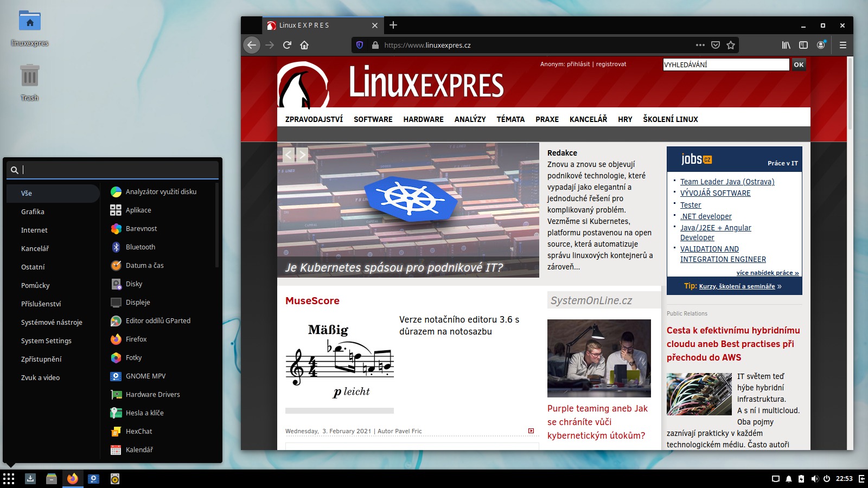Reload the page in Firefox
This screenshot has width=868, height=488.
click(287, 45)
